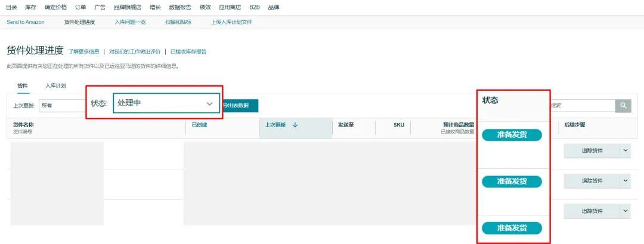Screen dimensions: 644x244
Task: Click the 发送至 column header
Action: pos(346,125)
